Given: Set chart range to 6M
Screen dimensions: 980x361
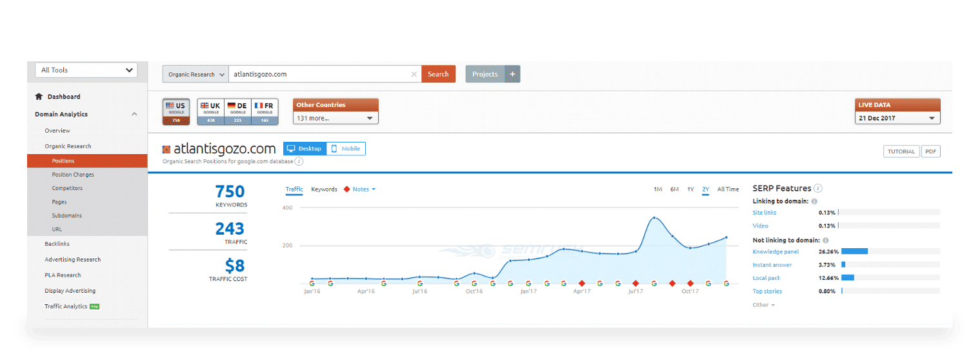Looking at the screenshot, I should point(674,190).
